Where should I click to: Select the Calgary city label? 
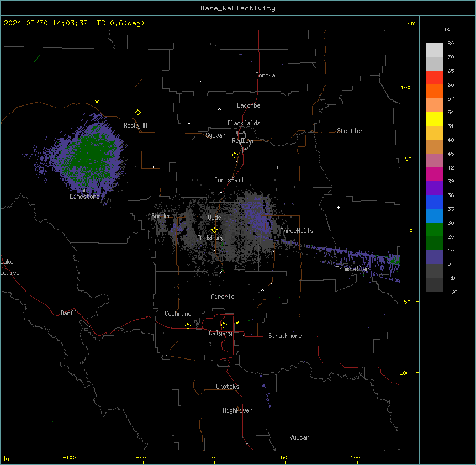click(x=220, y=333)
